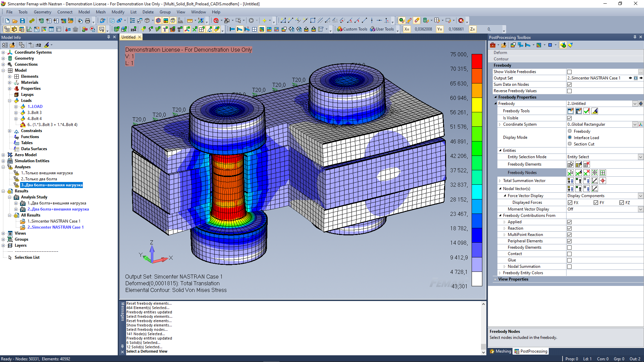The image size is (644, 362).
Task: Open the Mesh menu
Action: (101, 12)
